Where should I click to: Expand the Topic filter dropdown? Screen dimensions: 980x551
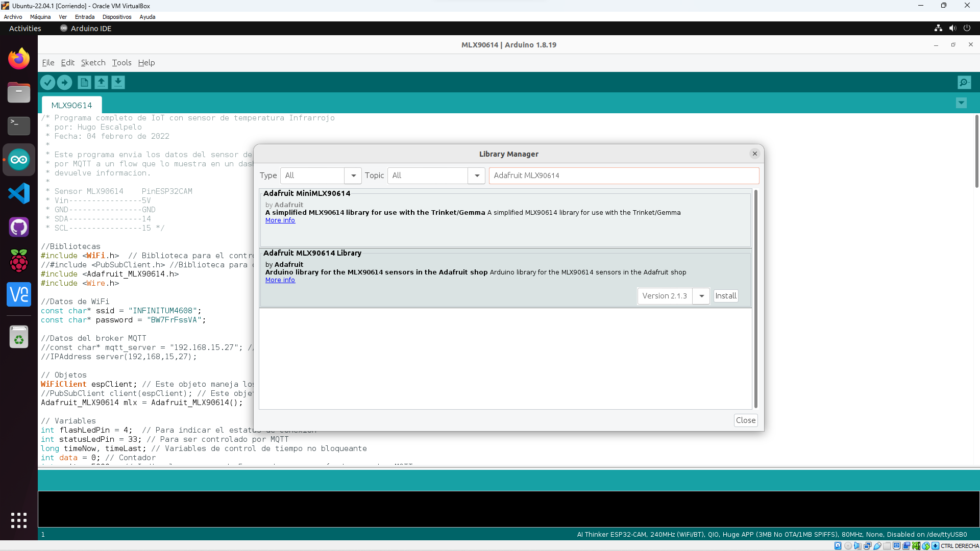pyautogui.click(x=477, y=176)
